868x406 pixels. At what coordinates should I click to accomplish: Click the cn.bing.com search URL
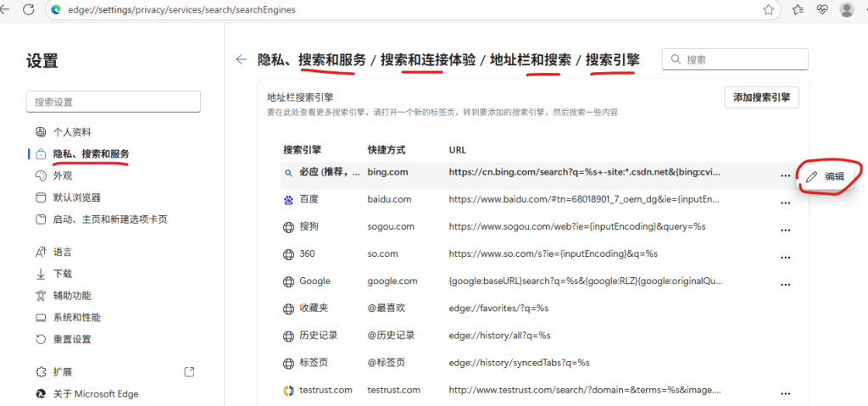click(585, 172)
